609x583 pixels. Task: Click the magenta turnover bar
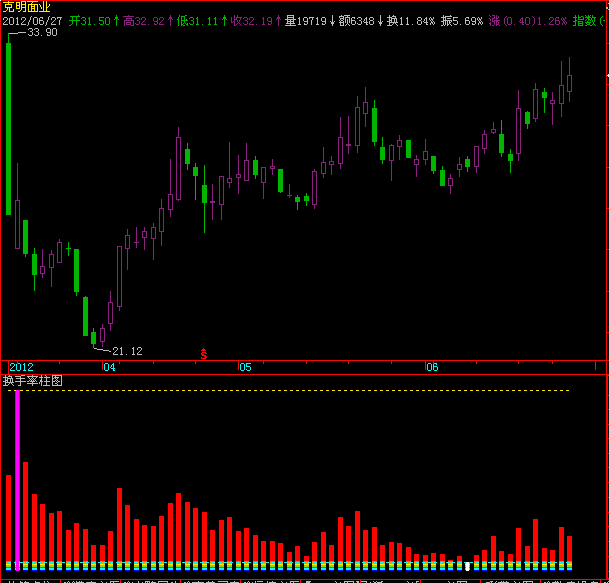click(17, 480)
